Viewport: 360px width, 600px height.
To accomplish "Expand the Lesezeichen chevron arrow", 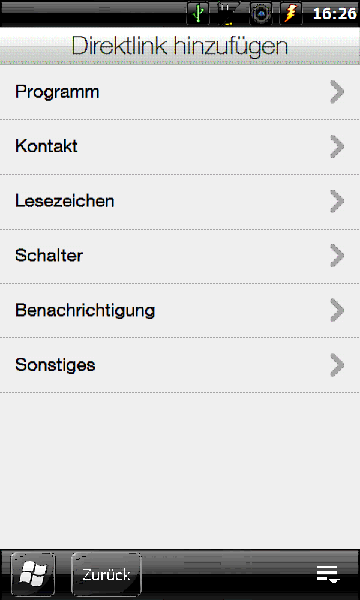I will point(337,201).
